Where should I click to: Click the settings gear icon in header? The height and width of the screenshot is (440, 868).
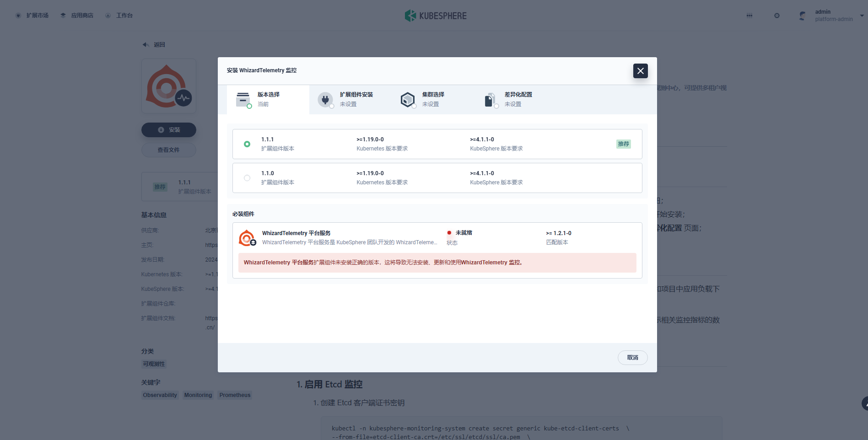tap(777, 16)
